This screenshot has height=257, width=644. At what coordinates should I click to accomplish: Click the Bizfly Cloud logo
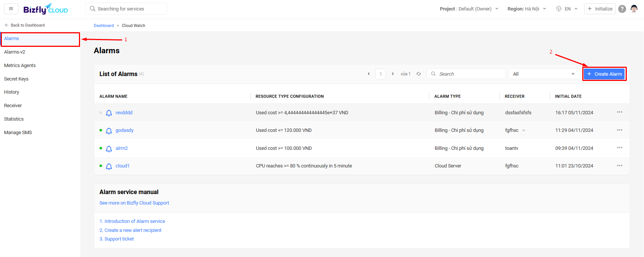pos(46,9)
